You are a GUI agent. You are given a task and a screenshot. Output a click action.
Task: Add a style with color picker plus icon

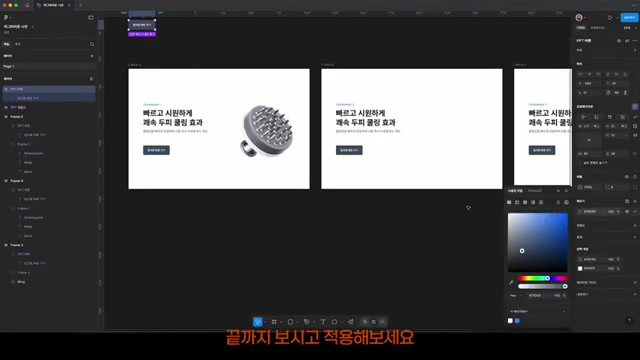(x=558, y=191)
